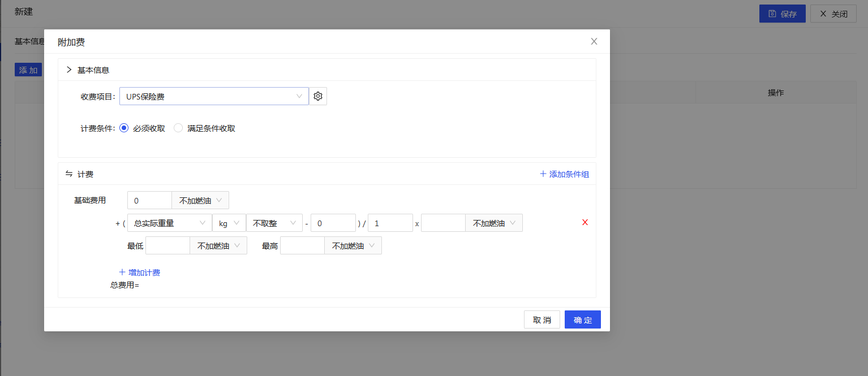
Task: Select the 满足条件收取 radio button
Action: (178, 128)
